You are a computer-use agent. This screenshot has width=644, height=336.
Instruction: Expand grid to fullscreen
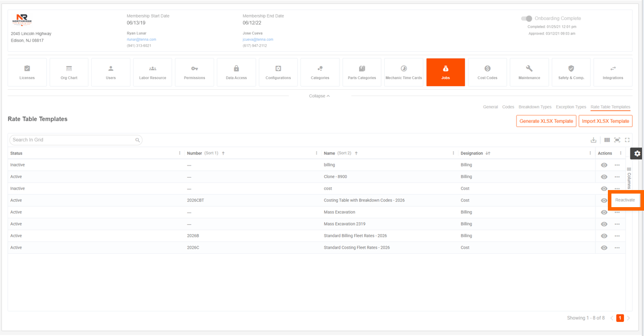627,140
